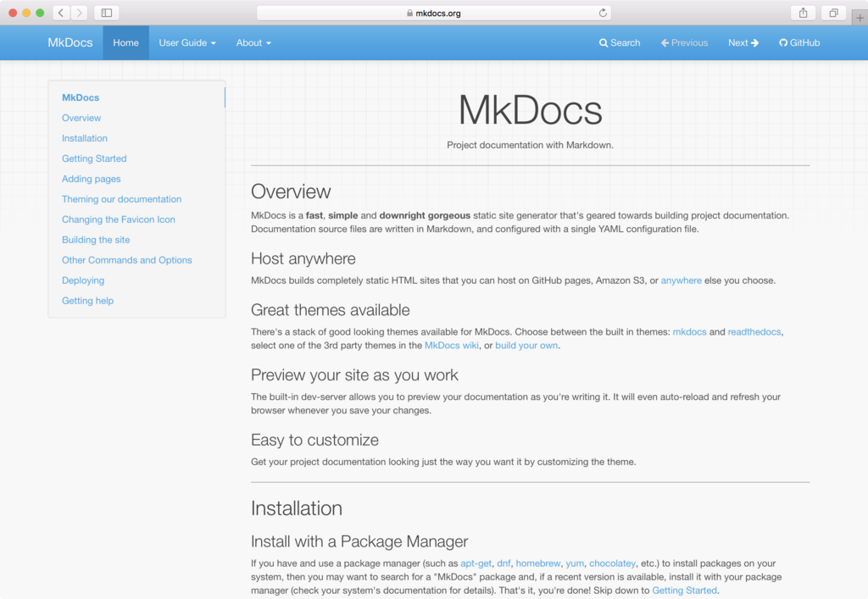Open Adding pages sidebar link
This screenshot has width=868, height=599.
coord(92,179)
